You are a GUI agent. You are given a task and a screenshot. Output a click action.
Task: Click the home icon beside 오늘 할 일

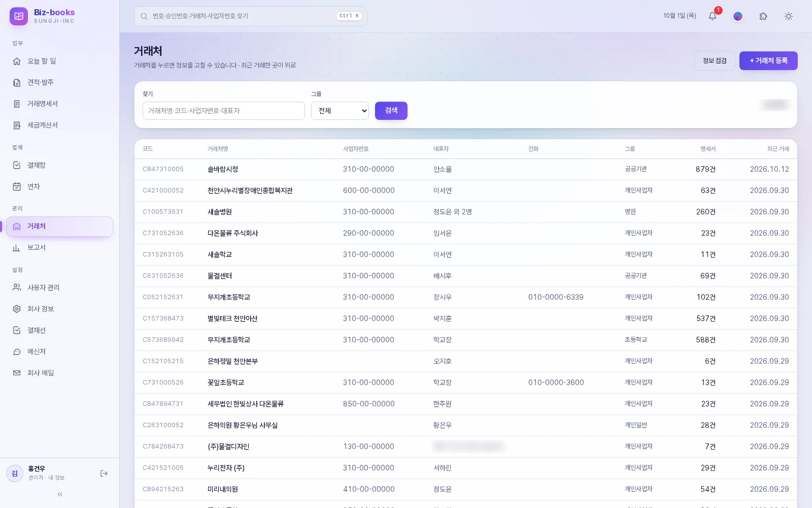pyautogui.click(x=17, y=61)
